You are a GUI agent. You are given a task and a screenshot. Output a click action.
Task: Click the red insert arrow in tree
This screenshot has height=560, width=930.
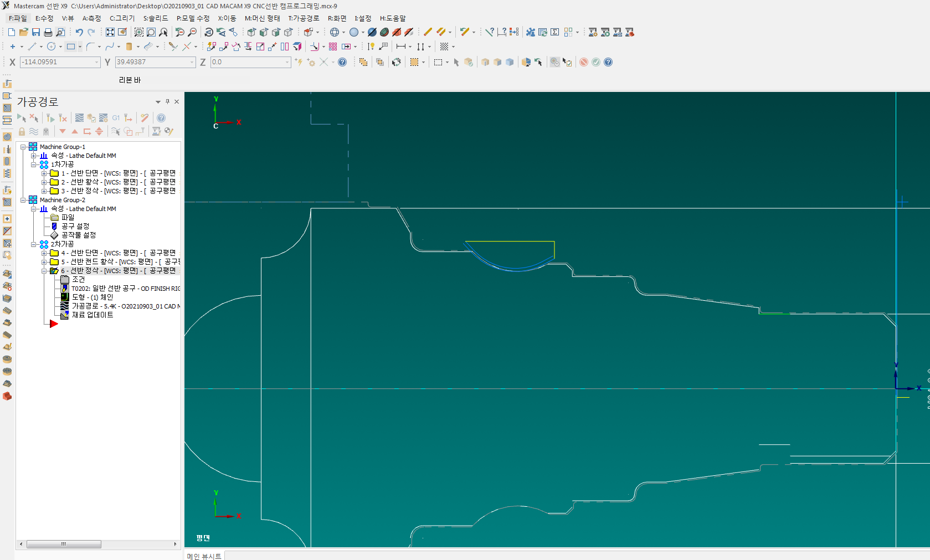pos(54,324)
